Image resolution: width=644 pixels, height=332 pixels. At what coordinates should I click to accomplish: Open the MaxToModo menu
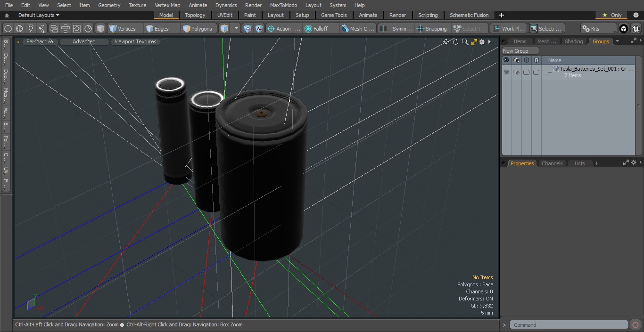coord(283,5)
